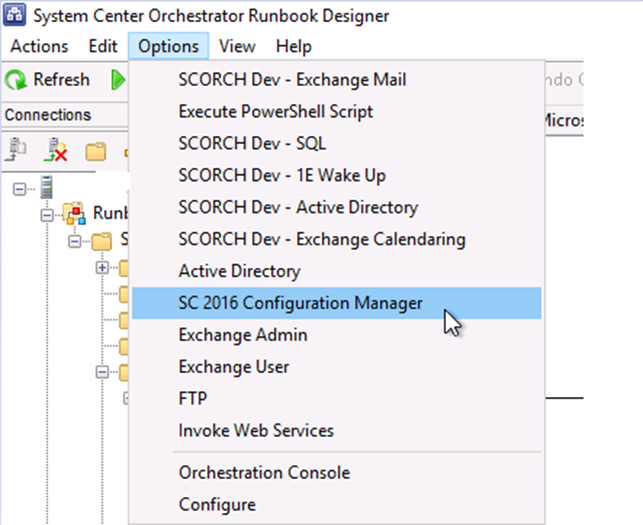Close the open Options menu

pos(168,46)
